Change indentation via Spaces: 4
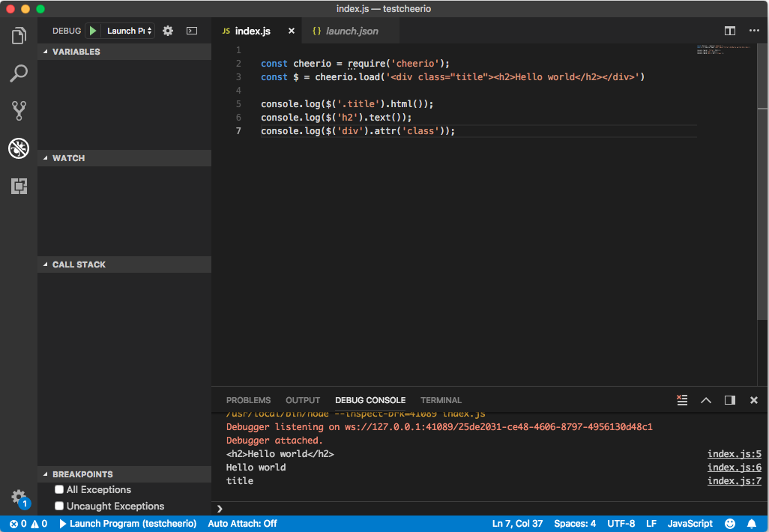The height and width of the screenshot is (532, 769). tap(575, 524)
